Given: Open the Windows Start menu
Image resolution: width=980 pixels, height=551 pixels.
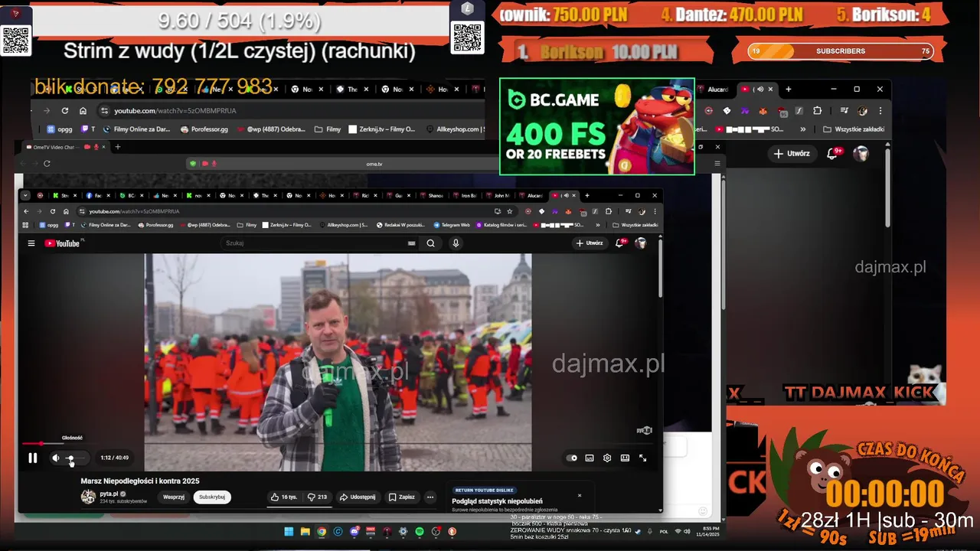Looking at the screenshot, I should [289, 531].
